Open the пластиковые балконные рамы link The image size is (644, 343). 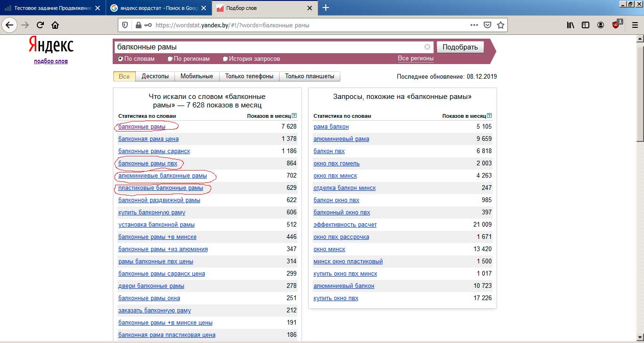(161, 188)
